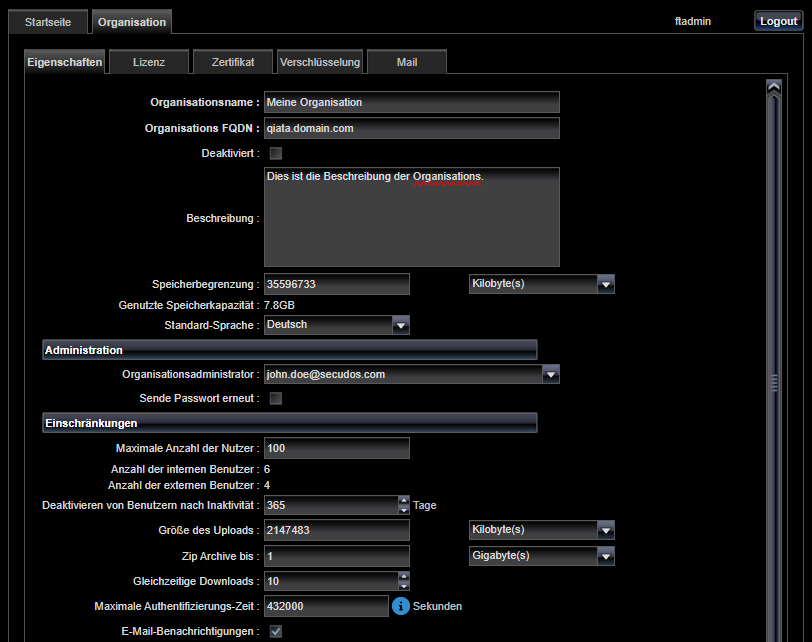This screenshot has height=642, width=812.
Task: Select the Mail tab
Action: pos(406,62)
